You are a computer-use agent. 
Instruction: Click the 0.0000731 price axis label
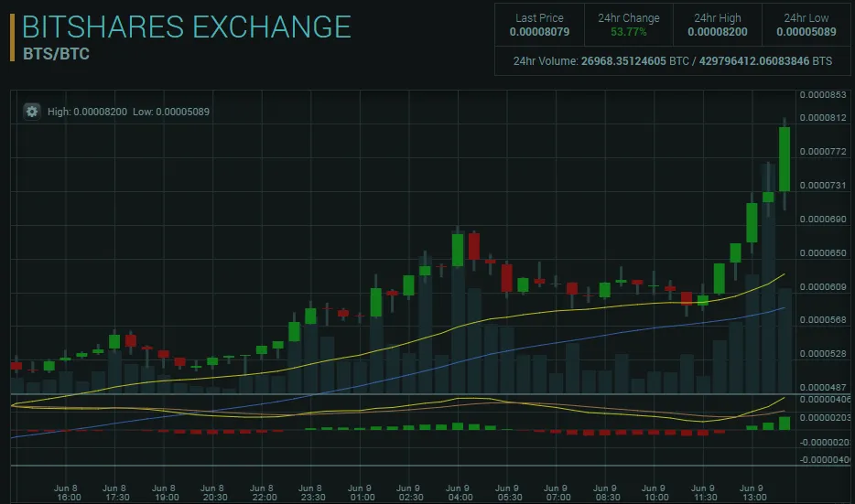(x=823, y=186)
